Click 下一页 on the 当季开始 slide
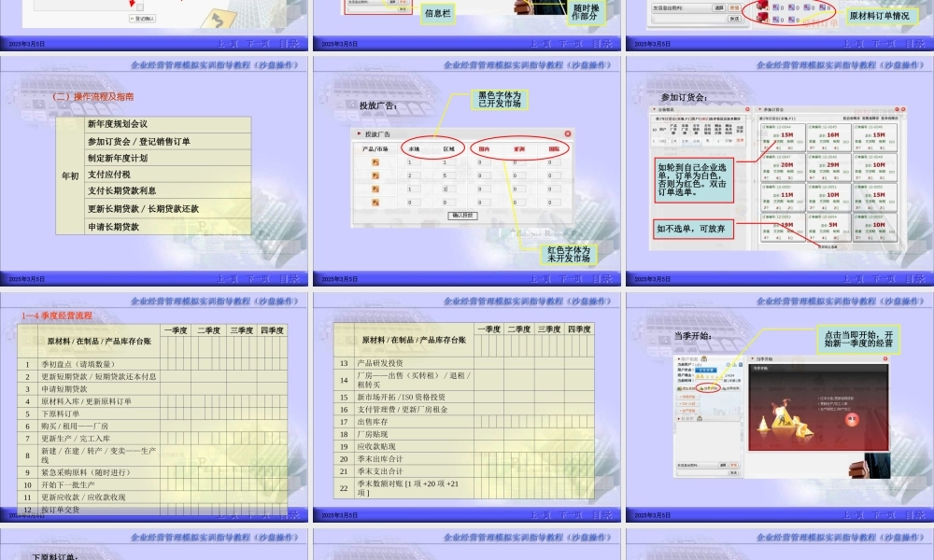 tap(884, 515)
